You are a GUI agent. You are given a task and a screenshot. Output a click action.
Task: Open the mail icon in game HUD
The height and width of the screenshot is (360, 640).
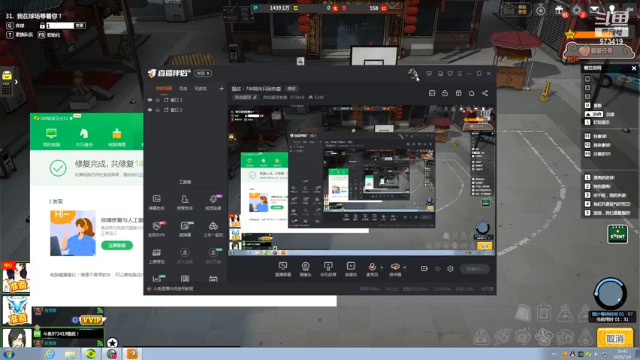(x=594, y=10)
